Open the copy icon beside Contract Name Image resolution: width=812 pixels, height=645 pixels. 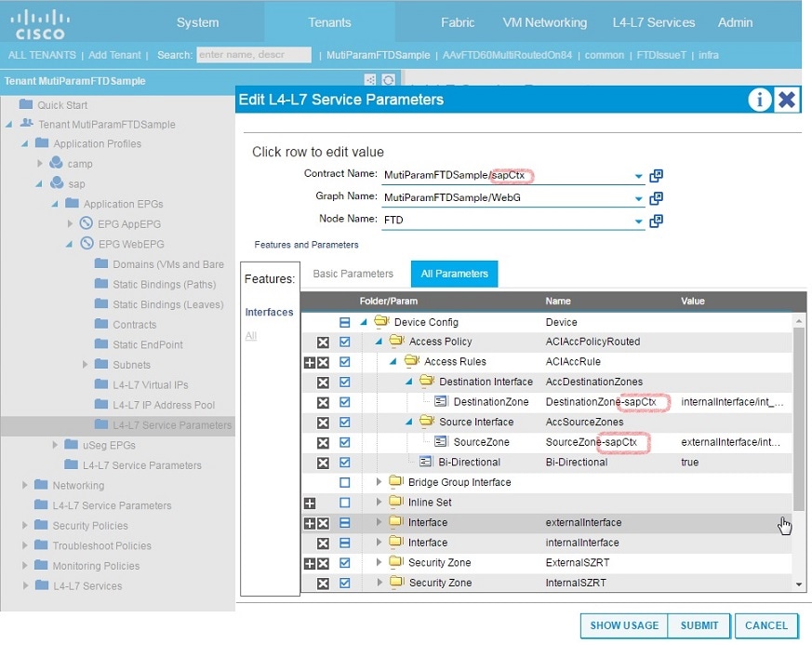click(656, 176)
